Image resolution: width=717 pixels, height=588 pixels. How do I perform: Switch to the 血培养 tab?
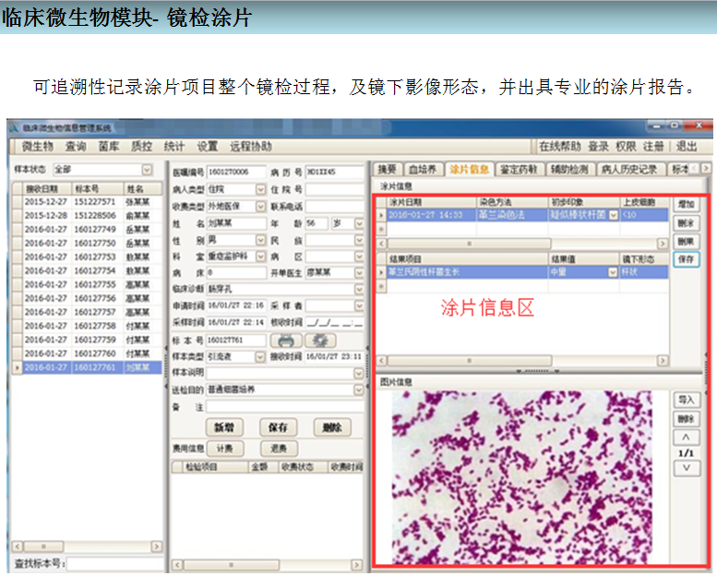point(423,169)
